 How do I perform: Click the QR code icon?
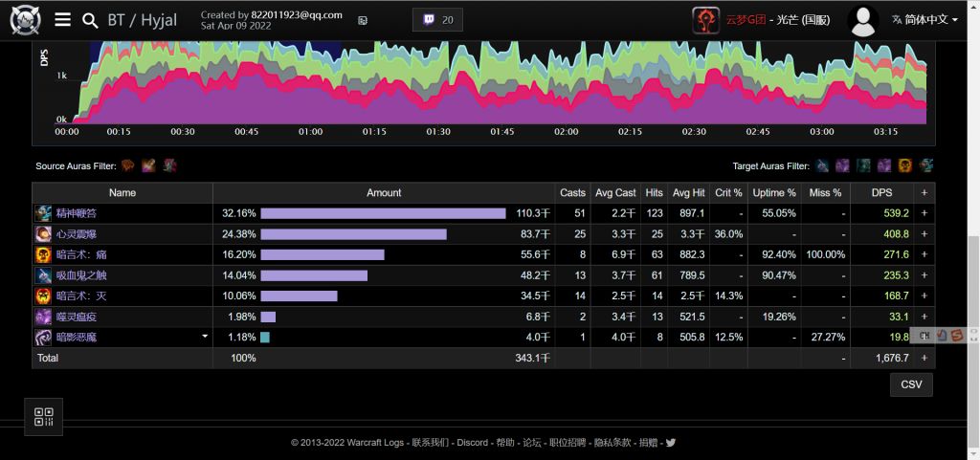[x=44, y=417]
